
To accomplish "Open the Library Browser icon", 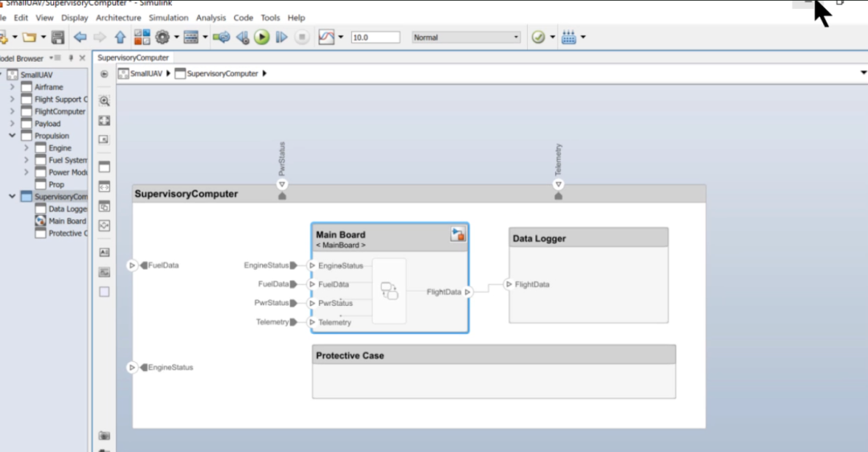I will [141, 37].
